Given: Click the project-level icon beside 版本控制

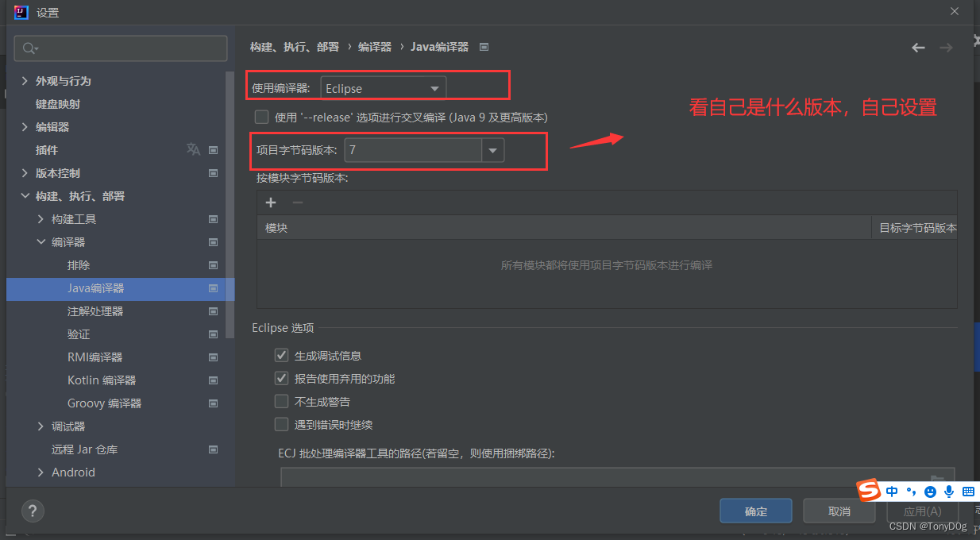Looking at the screenshot, I should (x=213, y=173).
